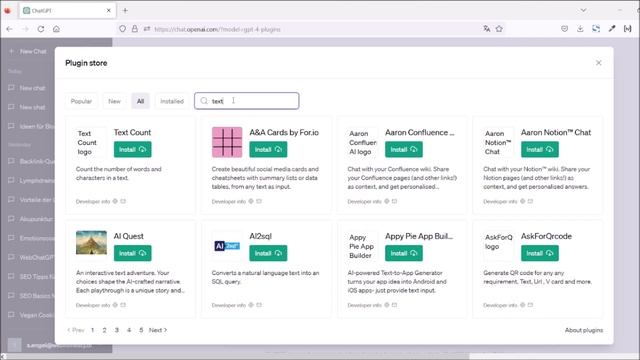Install the Text Count plugin
This screenshot has width=640, height=360.
coord(132,149)
